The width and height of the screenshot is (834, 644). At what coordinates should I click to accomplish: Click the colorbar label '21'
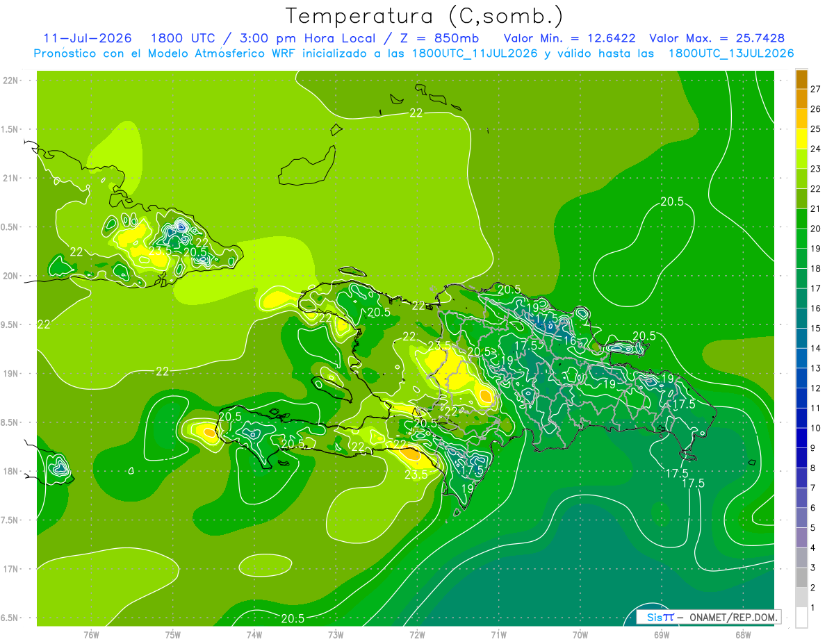point(816,208)
